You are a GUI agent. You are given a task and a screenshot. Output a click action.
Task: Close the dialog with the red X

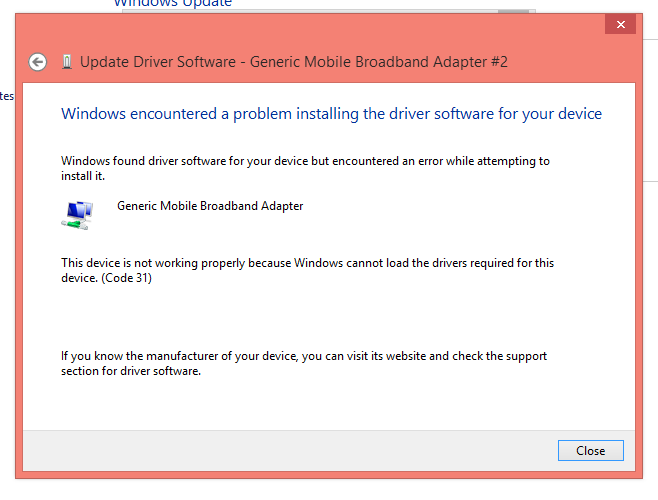coord(620,24)
